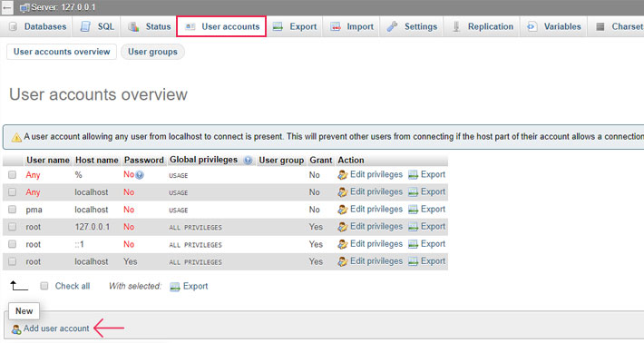This screenshot has width=644, height=343.
Task: Open the User groups subtab
Action: point(152,52)
